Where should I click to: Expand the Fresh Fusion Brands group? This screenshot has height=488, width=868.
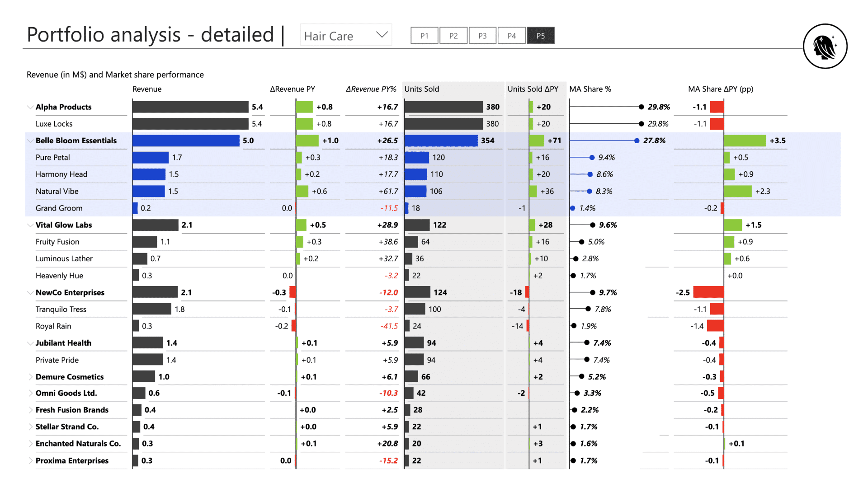pos(30,410)
